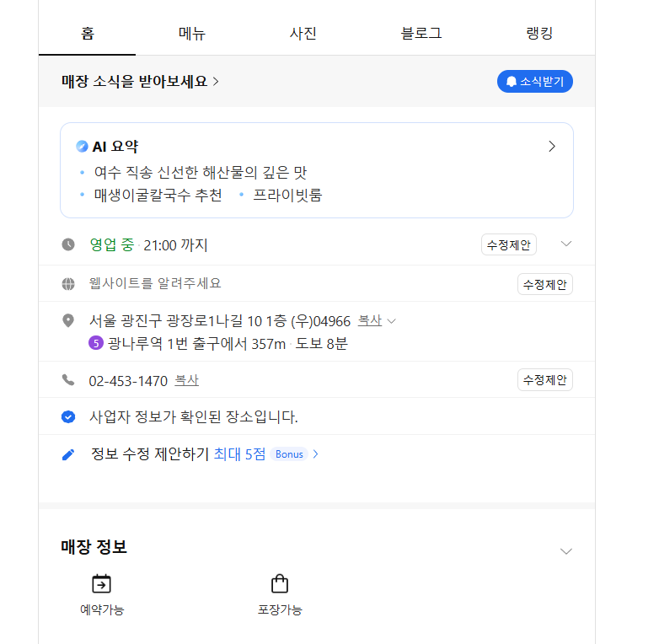Click the blue pencil edit icon
The width and height of the screenshot is (659, 644).
pyautogui.click(x=68, y=454)
